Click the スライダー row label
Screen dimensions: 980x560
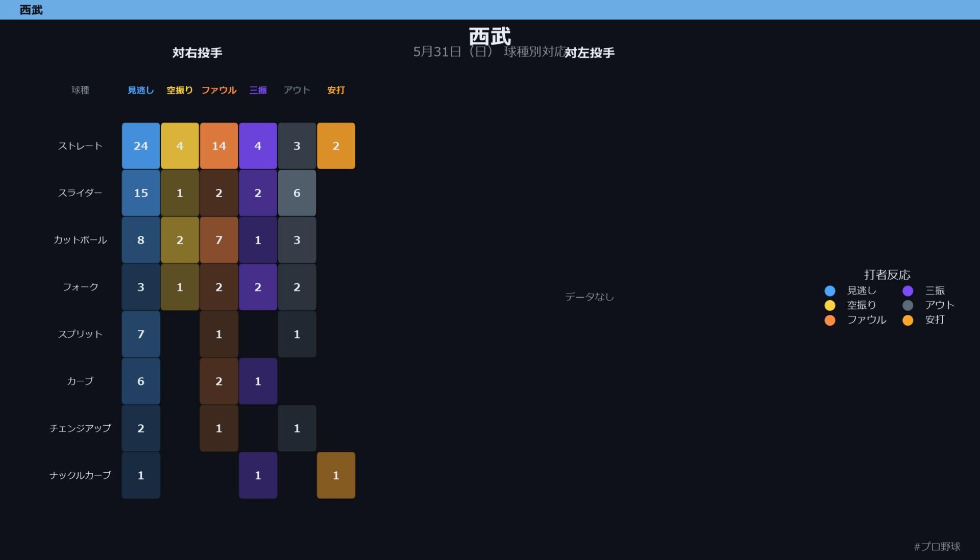pos(80,193)
